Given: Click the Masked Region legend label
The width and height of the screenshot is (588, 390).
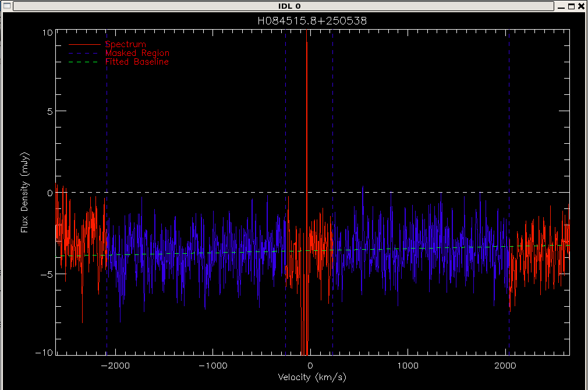Looking at the screenshot, I should click(x=137, y=53).
